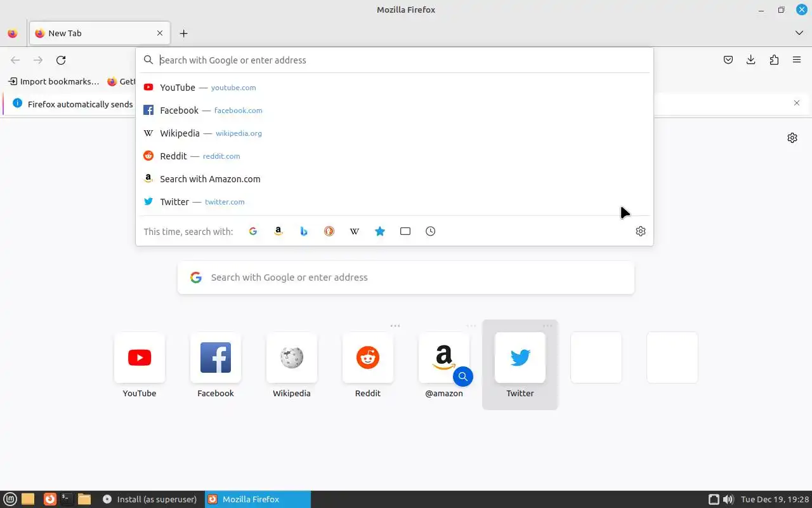Close the New Tab tab
This screenshot has height=508, width=812.
coord(160,33)
